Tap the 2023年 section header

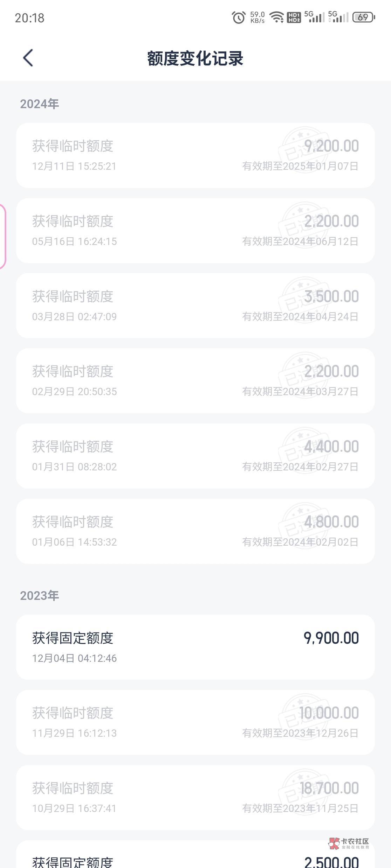pyautogui.click(x=39, y=595)
